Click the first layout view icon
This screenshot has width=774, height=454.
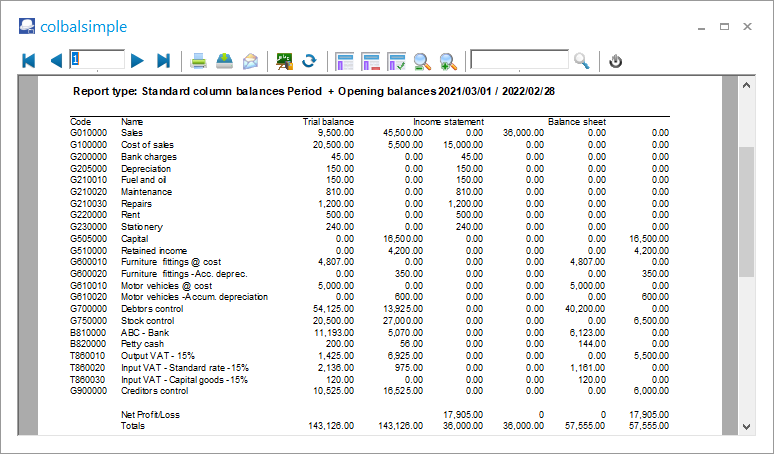(345, 61)
